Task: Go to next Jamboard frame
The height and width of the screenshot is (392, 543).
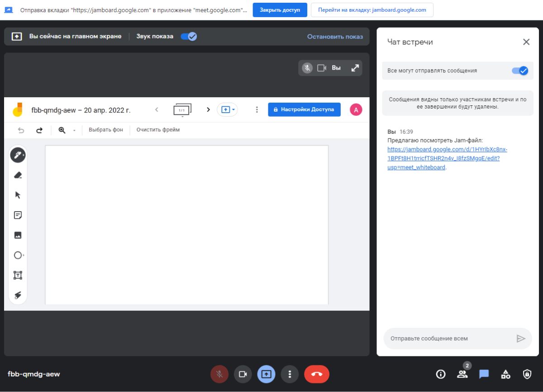Action: [208, 109]
